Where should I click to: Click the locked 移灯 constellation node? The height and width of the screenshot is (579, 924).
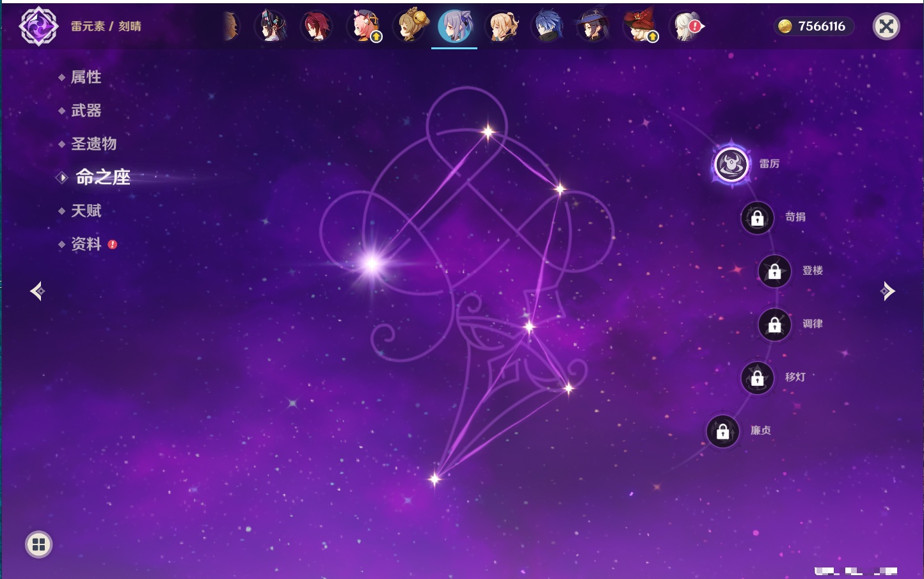pyautogui.click(x=757, y=378)
